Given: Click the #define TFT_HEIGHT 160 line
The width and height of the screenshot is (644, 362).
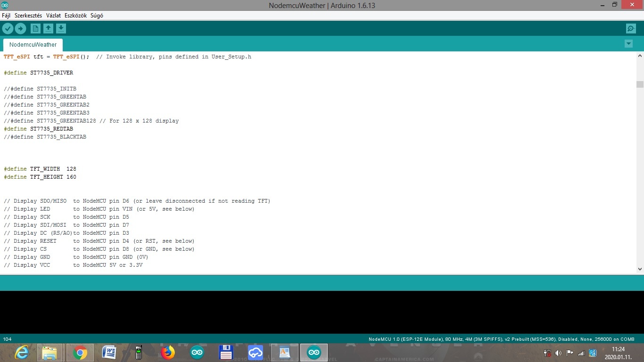Looking at the screenshot, I should [x=40, y=177].
